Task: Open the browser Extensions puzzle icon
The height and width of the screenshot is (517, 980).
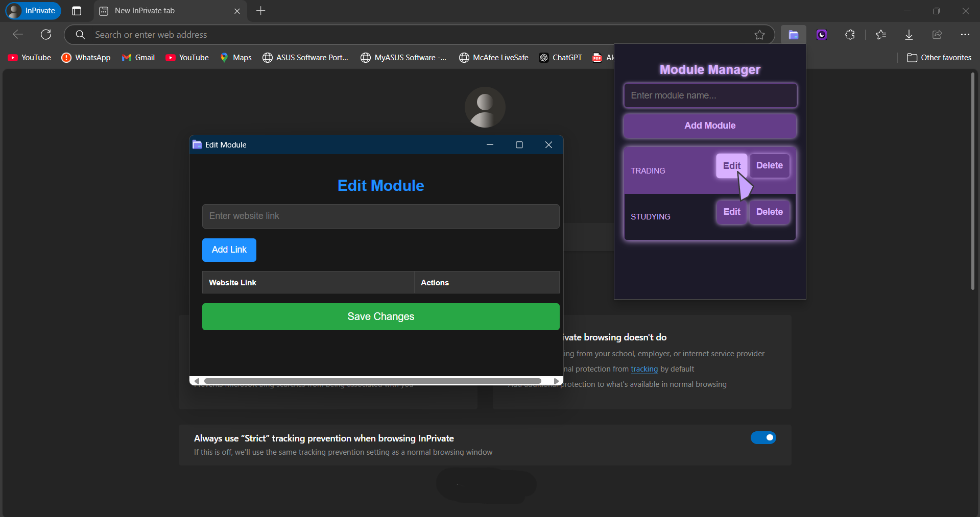Action: [850, 34]
